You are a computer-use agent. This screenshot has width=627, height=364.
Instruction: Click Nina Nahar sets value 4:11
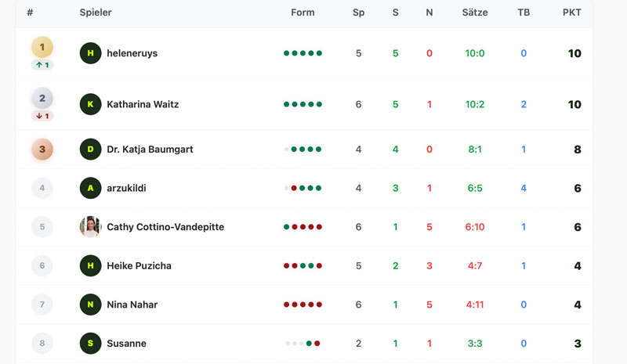point(475,305)
